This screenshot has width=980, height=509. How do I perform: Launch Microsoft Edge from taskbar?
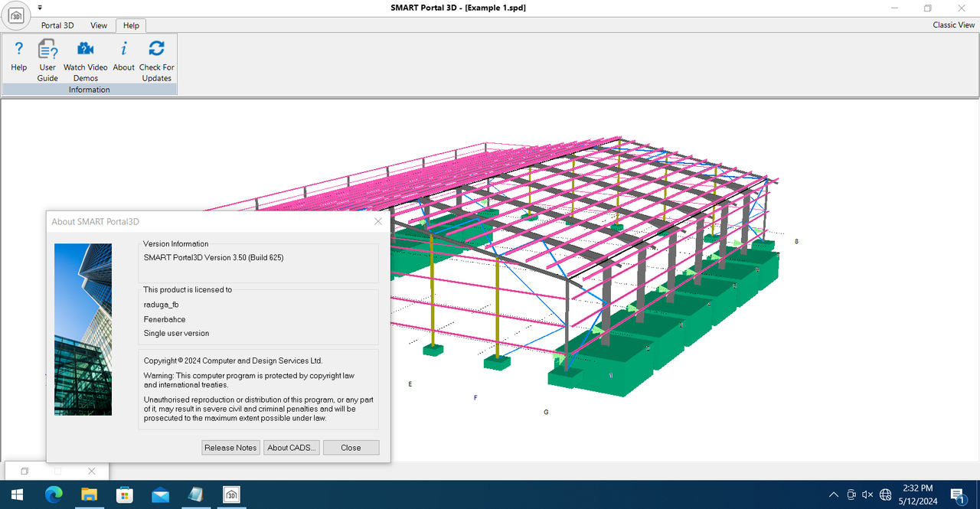point(54,494)
